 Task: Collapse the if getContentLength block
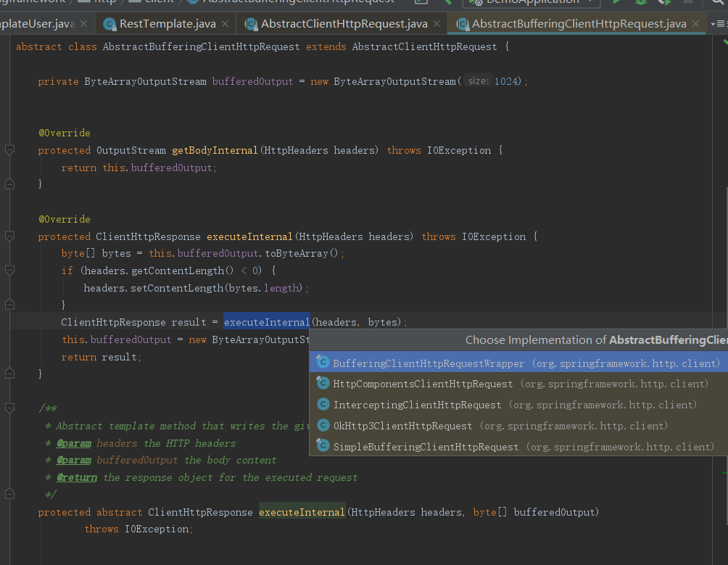[x=9, y=271]
